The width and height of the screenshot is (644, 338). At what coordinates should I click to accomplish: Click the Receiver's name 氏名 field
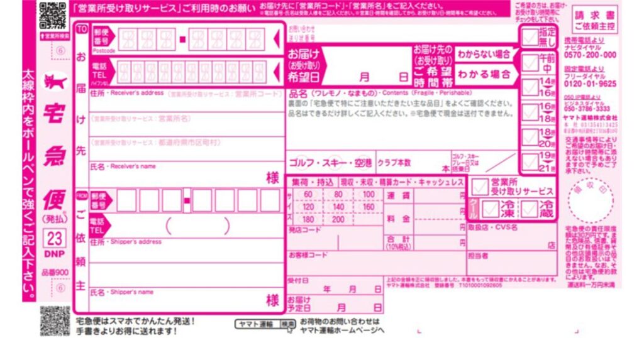click(x=187, y=175)
